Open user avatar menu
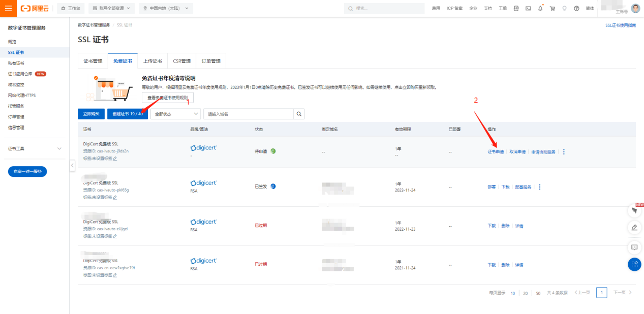 636,9
